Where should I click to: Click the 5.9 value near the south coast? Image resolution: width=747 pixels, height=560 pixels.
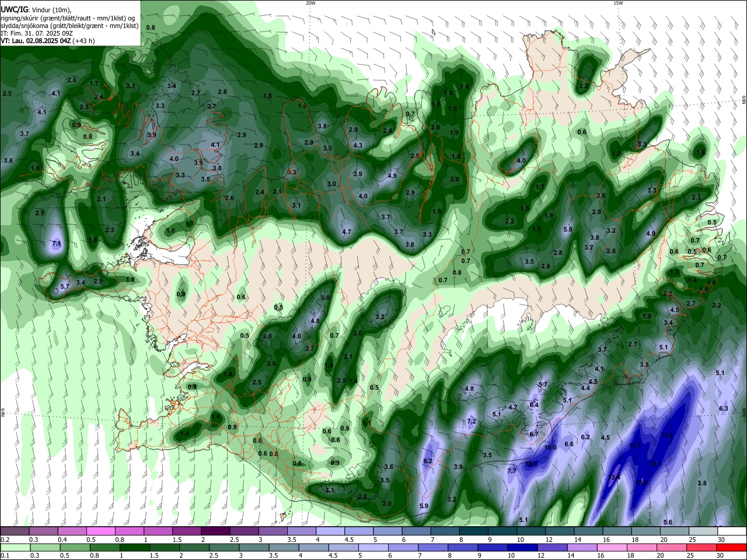[424, 506]
